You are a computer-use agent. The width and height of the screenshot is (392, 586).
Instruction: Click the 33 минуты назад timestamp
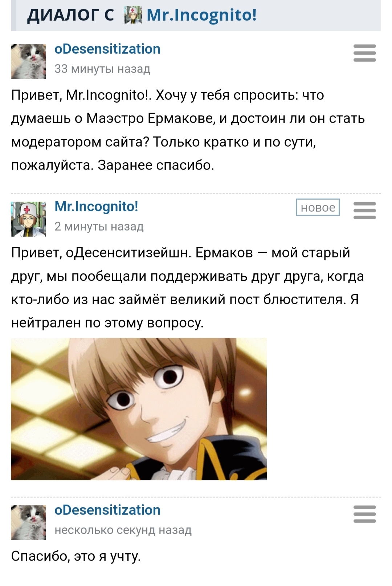coord(102,69)
